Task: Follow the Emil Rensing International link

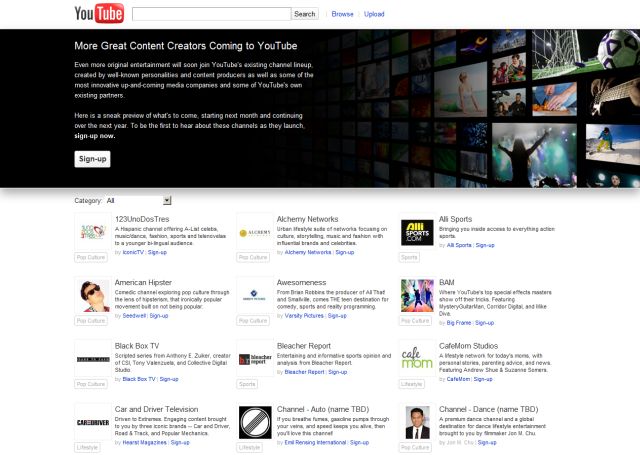Action: pos(315,442)
